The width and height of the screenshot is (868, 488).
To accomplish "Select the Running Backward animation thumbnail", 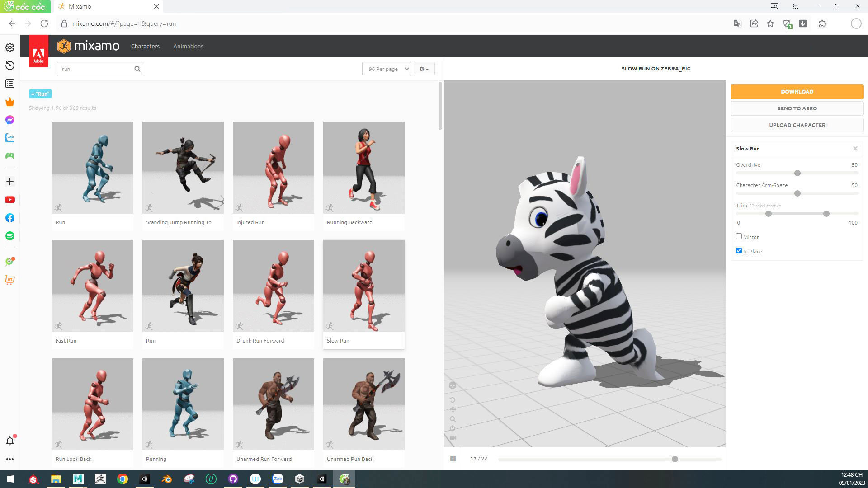I will click(364, 168).
